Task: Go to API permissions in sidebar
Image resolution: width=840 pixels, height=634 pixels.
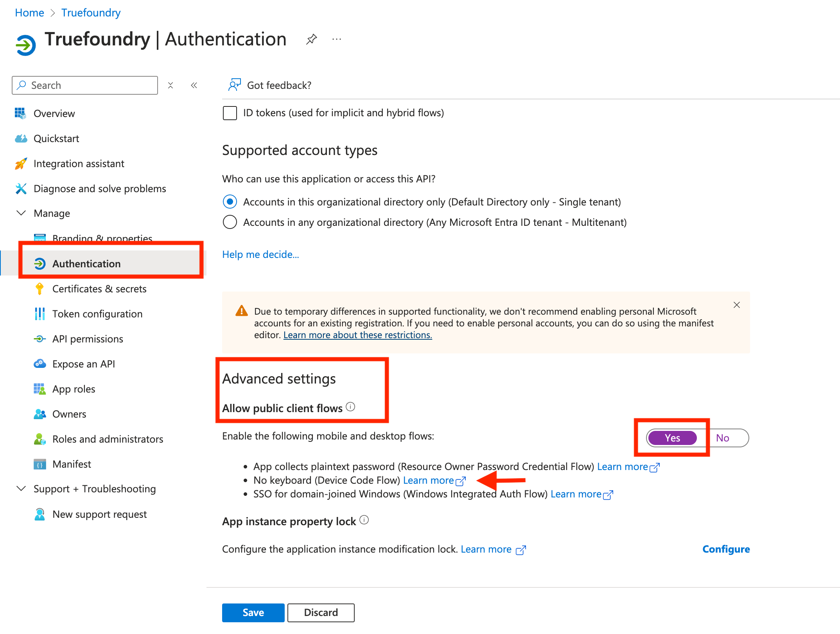Action: pos(88,339)
